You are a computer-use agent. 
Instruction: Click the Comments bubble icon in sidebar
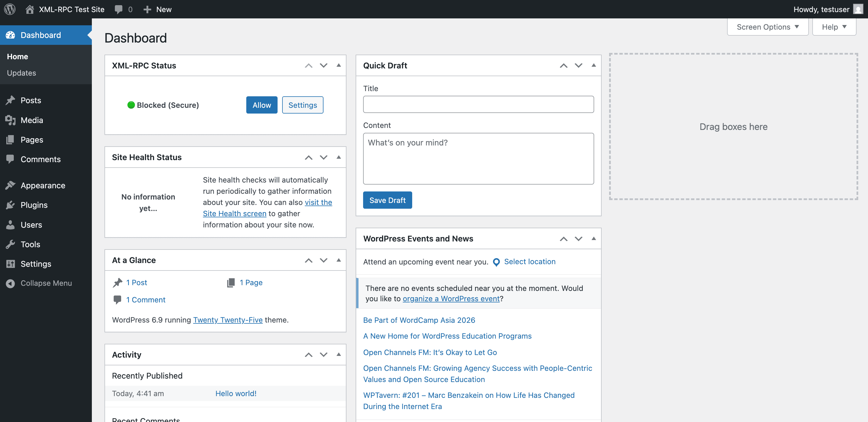point(10,159)
